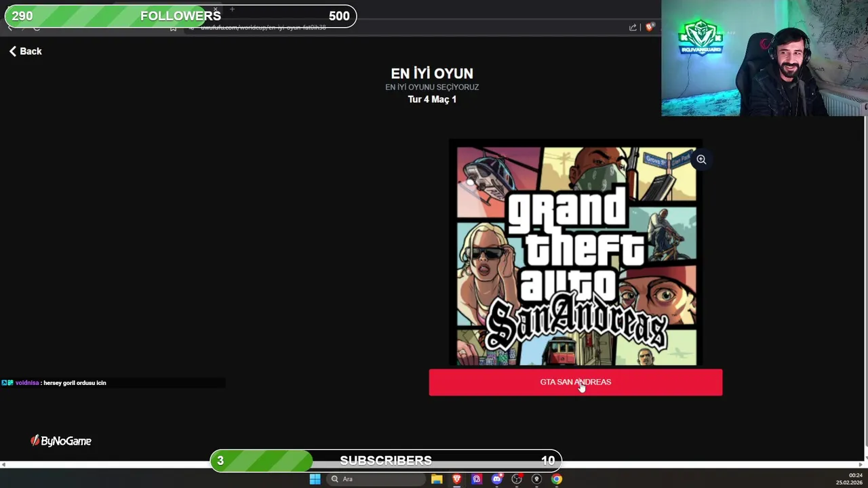
Task: Open Google Chrome from the taskbar
Action: click(x=557, y=479)
